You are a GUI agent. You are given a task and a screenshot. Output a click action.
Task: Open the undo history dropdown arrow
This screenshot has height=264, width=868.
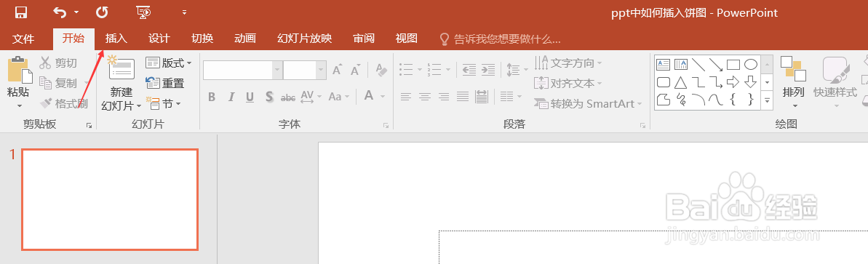(76, 12)
